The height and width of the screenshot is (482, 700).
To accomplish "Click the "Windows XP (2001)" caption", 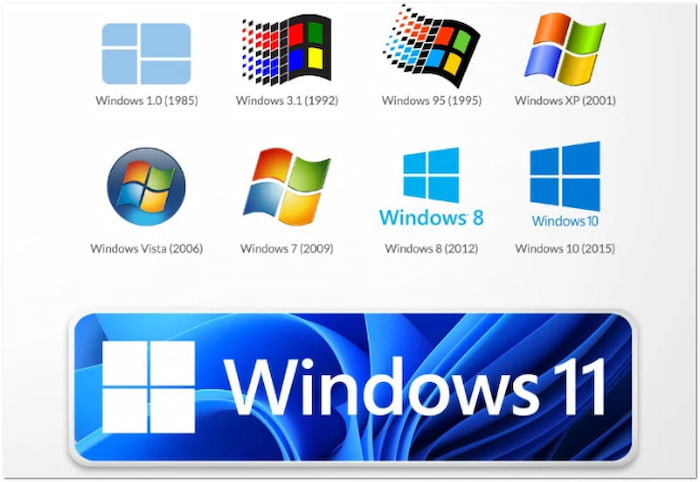I will tap(565, 101).
